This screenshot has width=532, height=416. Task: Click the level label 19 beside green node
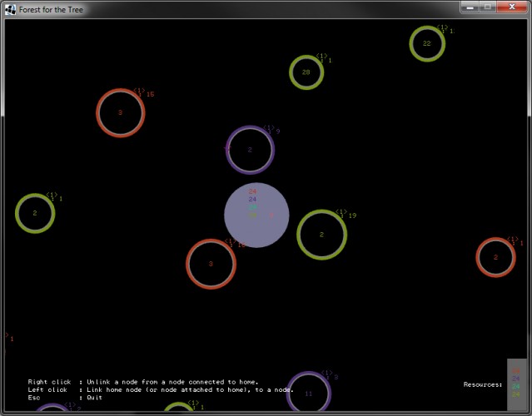click(352, 215)
